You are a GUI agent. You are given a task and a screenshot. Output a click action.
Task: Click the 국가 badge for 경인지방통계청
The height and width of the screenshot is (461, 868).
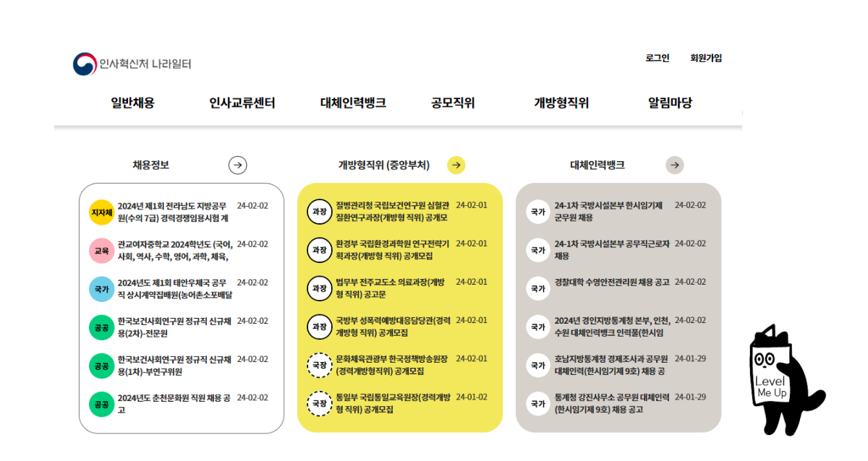(537, 327)
